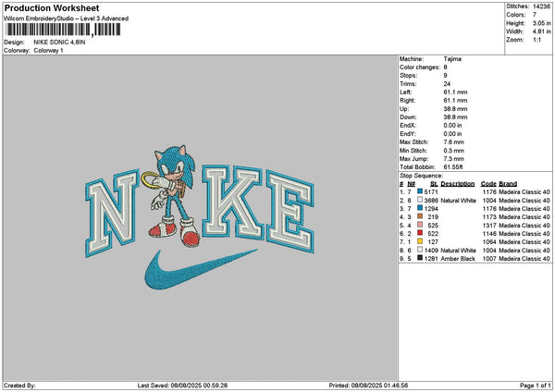The height and width of the screenshot is (392, 555).
Task: Click the 'Brand' column header
Action: pos(508,184)
